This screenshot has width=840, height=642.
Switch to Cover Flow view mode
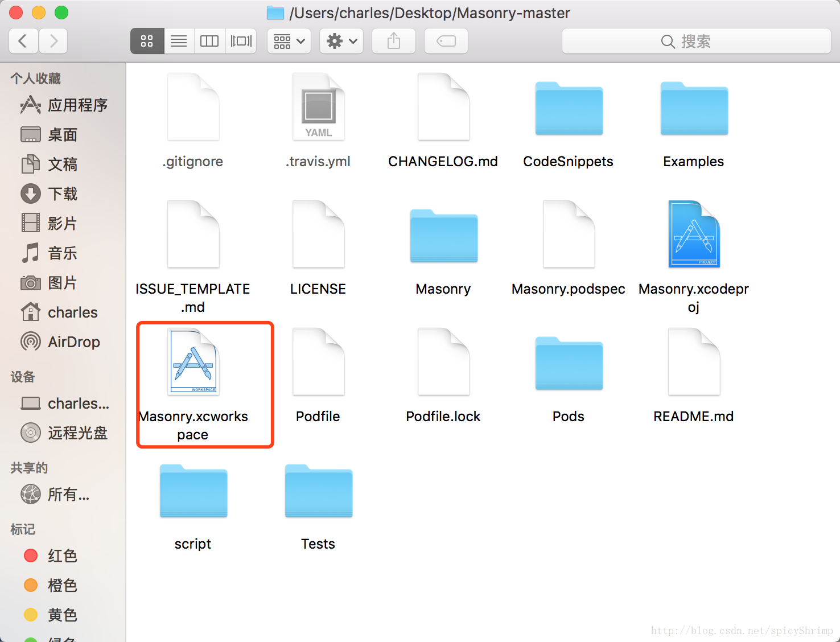tap(241, 41)
